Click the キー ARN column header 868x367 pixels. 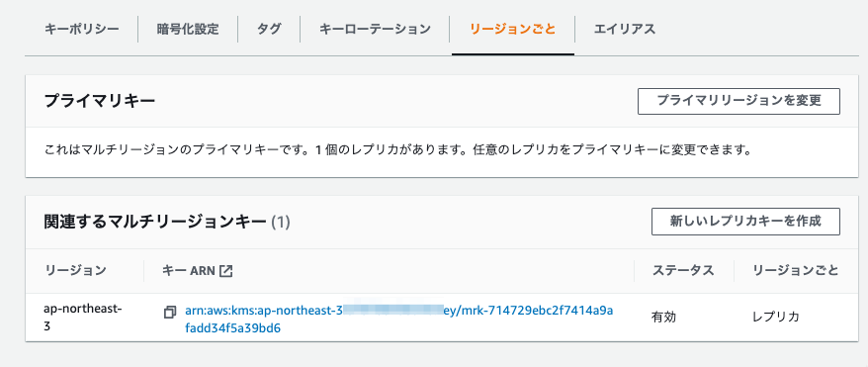click(191, 271)
